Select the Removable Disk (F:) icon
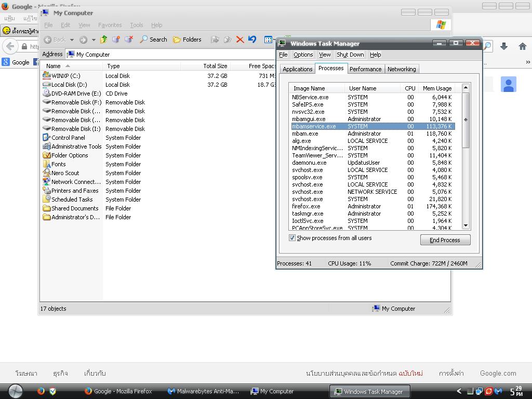 tap(47, 102)
